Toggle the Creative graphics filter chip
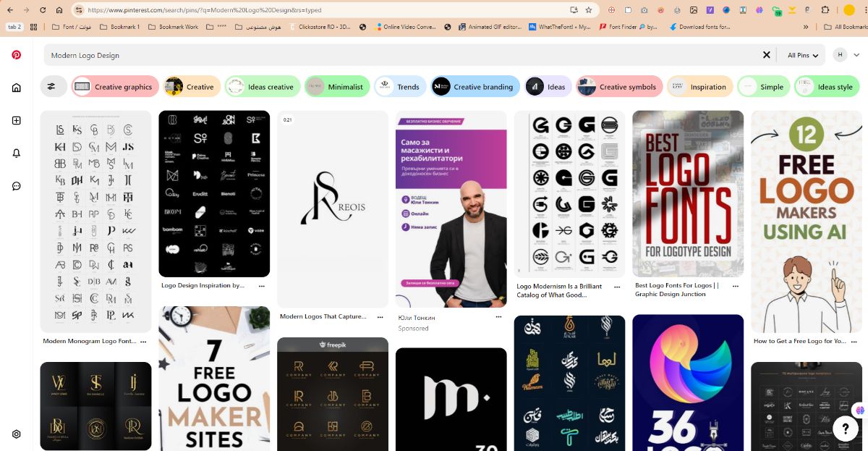This screenshot has height=451, width=868. pyautogui.click(x=114, y=87)
